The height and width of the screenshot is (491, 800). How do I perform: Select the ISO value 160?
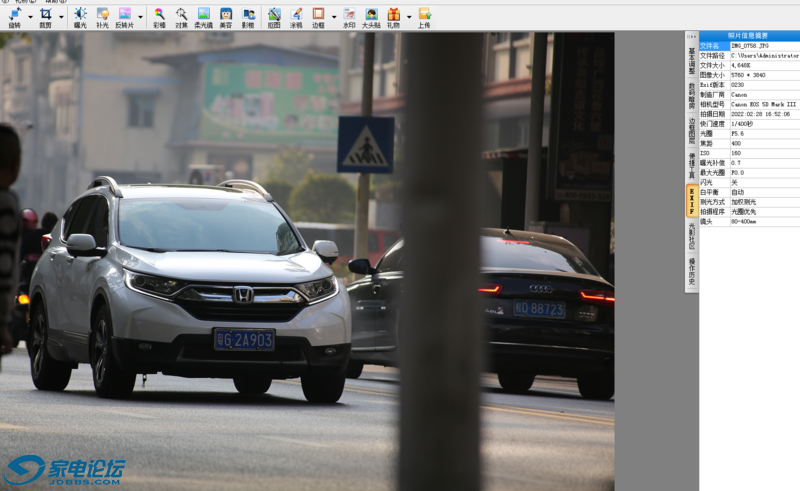pyautogui.click(x=736, y=153)
